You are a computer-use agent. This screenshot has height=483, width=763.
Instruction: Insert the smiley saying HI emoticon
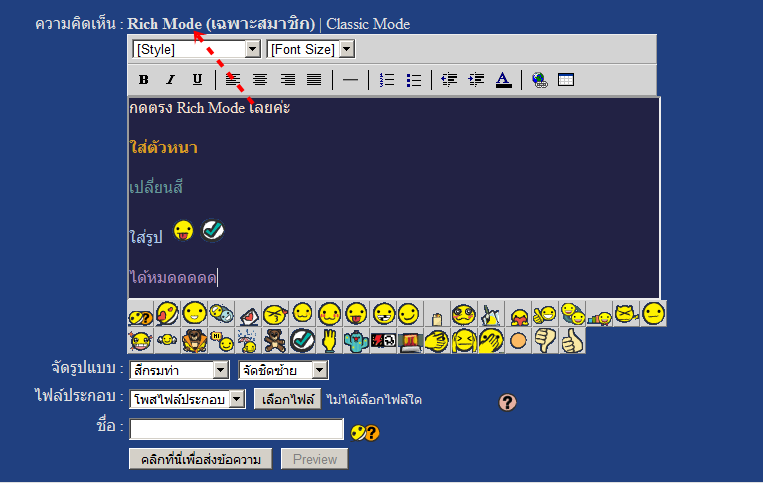pyautogui.click(x=221, y=340)
